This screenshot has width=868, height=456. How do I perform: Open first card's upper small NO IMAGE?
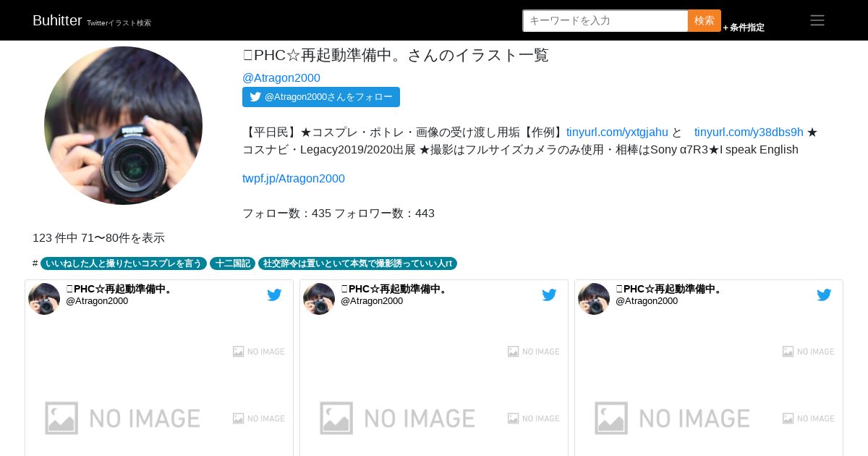point(258,351)
